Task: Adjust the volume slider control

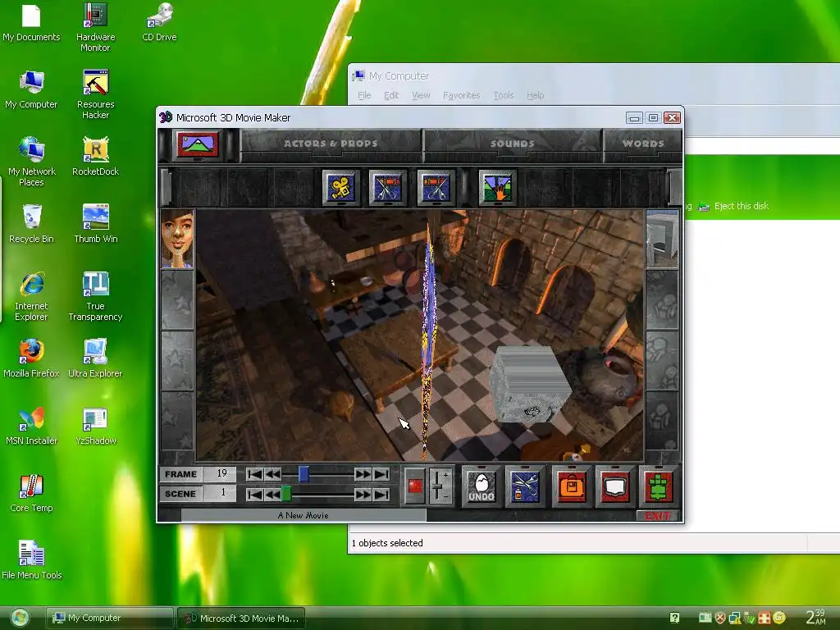Action: [441, 486]
